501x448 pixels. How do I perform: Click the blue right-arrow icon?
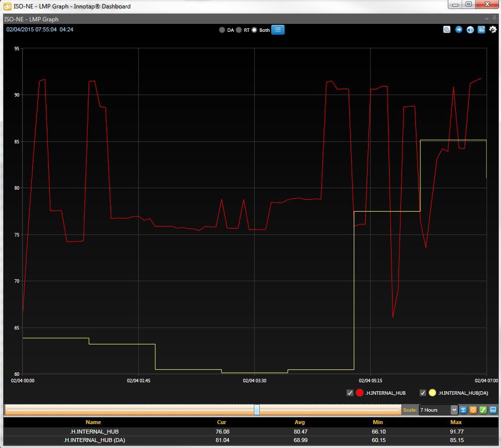(459, 30)
